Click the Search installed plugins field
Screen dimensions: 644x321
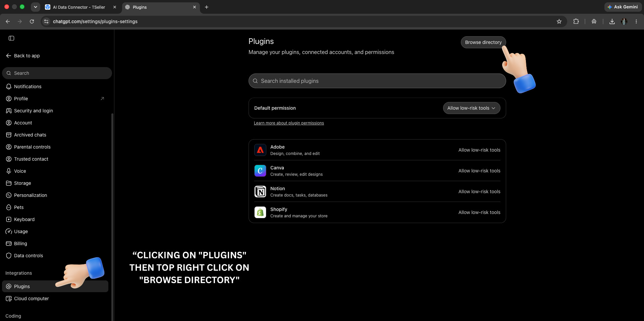tap(377, 81)
